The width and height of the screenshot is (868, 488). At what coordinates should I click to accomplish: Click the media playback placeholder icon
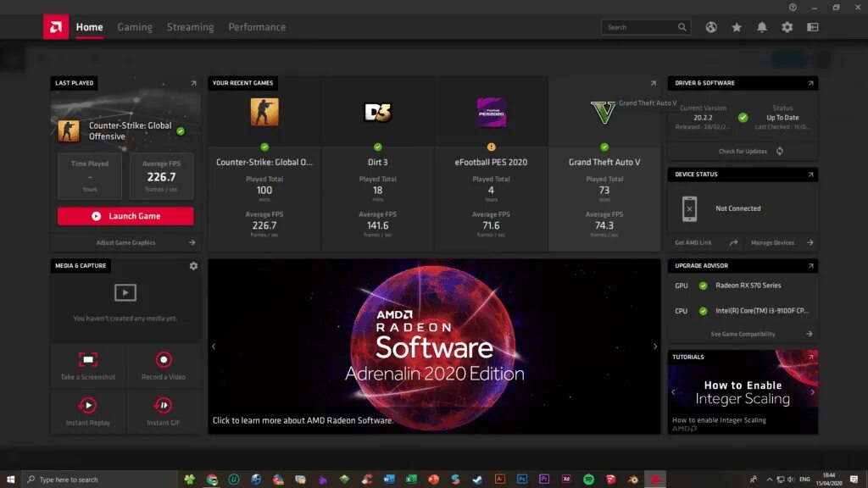(125, 292)
